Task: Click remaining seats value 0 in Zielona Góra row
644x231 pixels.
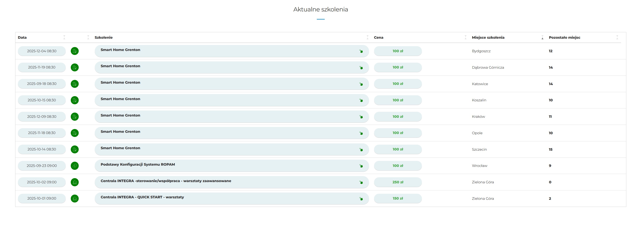Action: 550,182
